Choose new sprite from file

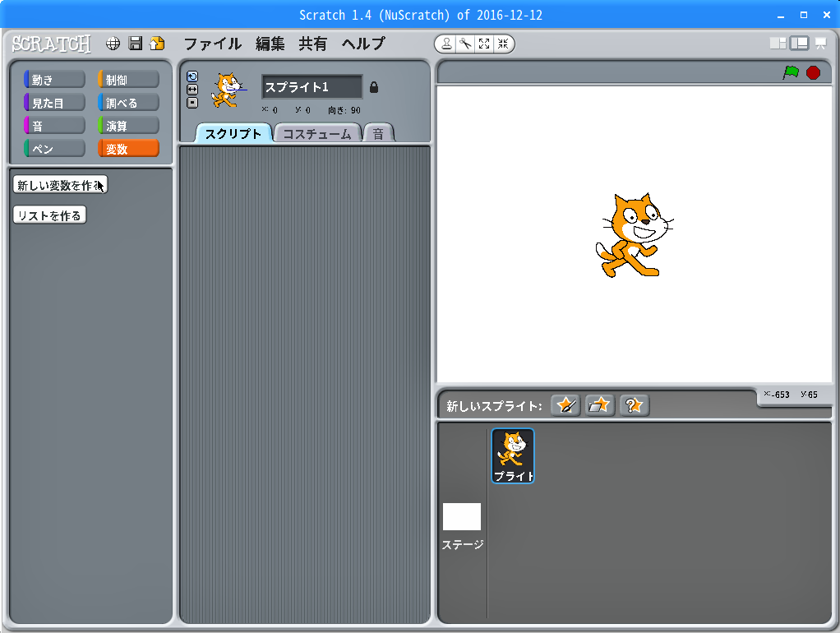point(599,405)
